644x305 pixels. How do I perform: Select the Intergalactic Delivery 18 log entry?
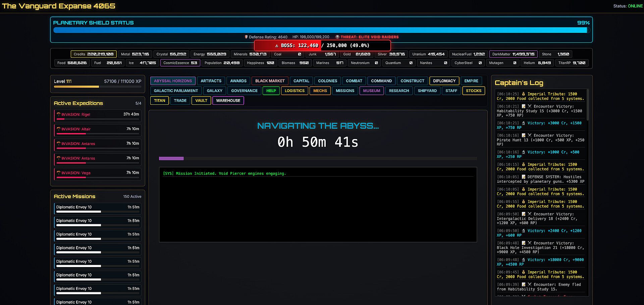coord(541,218)
